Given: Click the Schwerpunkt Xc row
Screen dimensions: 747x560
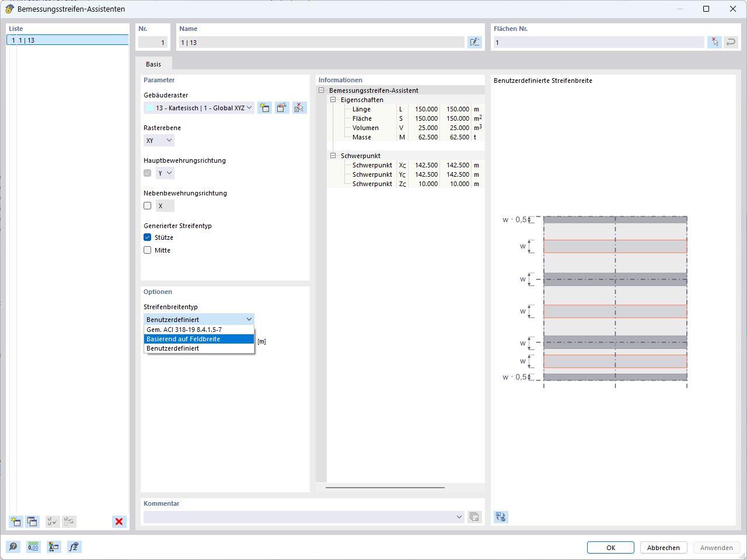Looking at the screenshot, I should pos(406,165).
